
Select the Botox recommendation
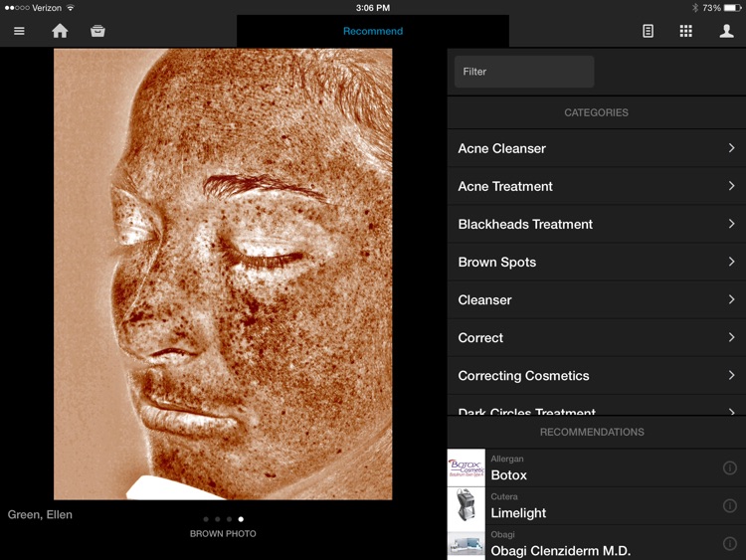pos(597,468)
